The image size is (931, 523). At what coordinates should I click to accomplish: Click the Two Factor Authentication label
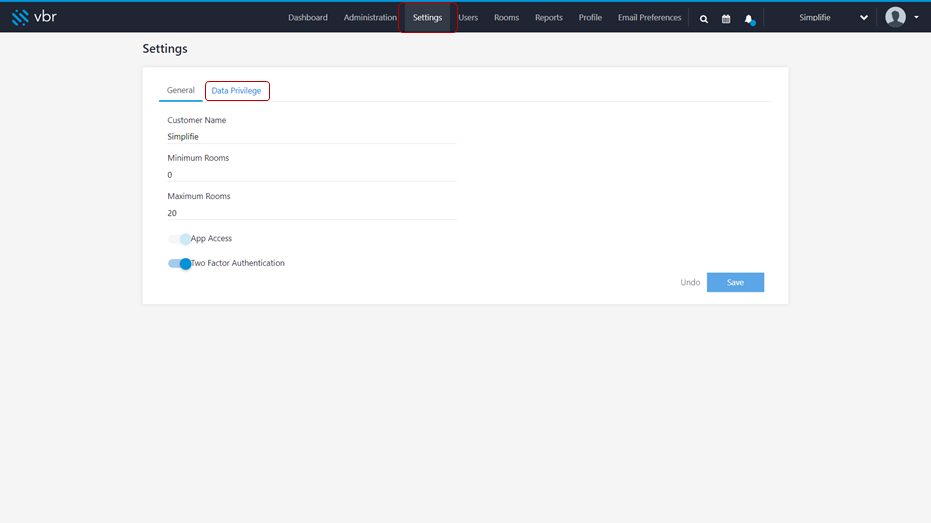coord(238,263)
